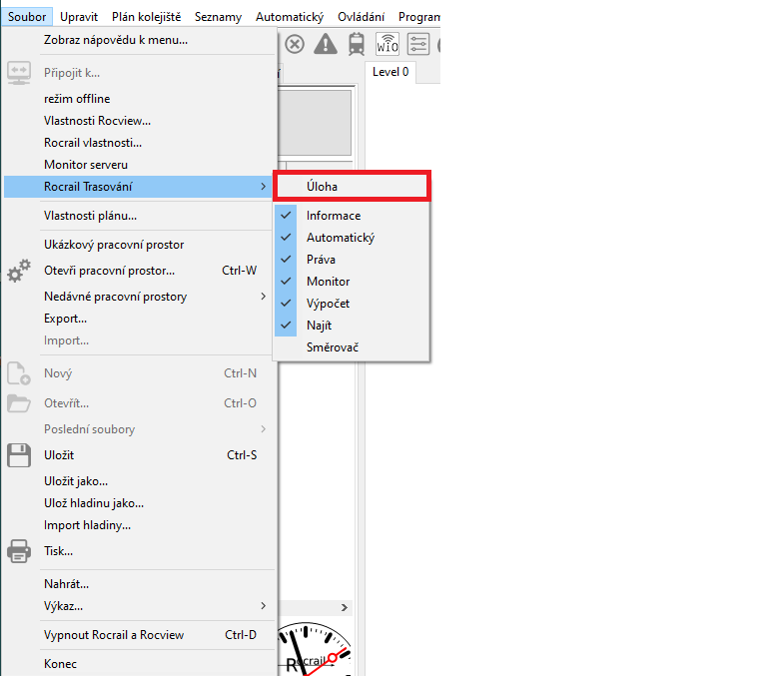This screenshot has height=676, width=784.
Task: Click the sliders settings icon in the toolbar
Action: [x=418, y=45]
